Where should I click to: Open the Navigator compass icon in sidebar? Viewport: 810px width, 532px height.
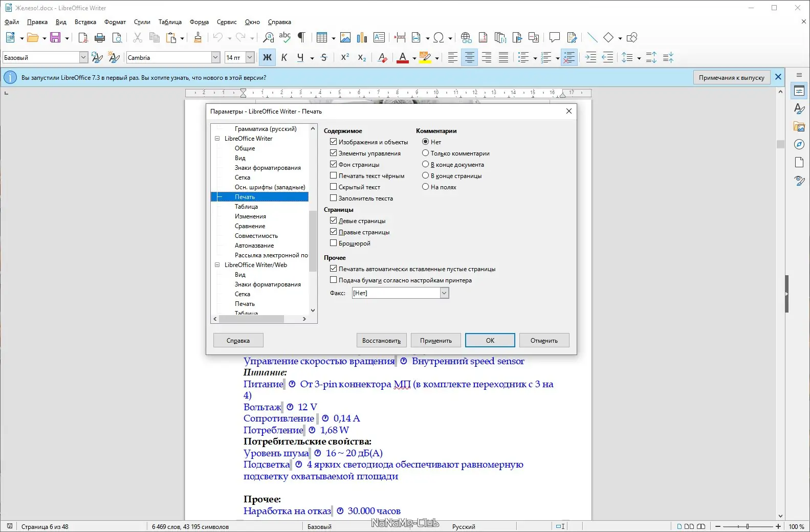[x=799, y=145]
